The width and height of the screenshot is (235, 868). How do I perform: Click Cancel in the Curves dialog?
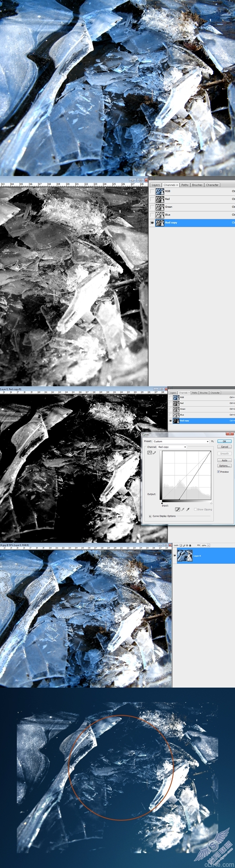[x=224, y=447]
